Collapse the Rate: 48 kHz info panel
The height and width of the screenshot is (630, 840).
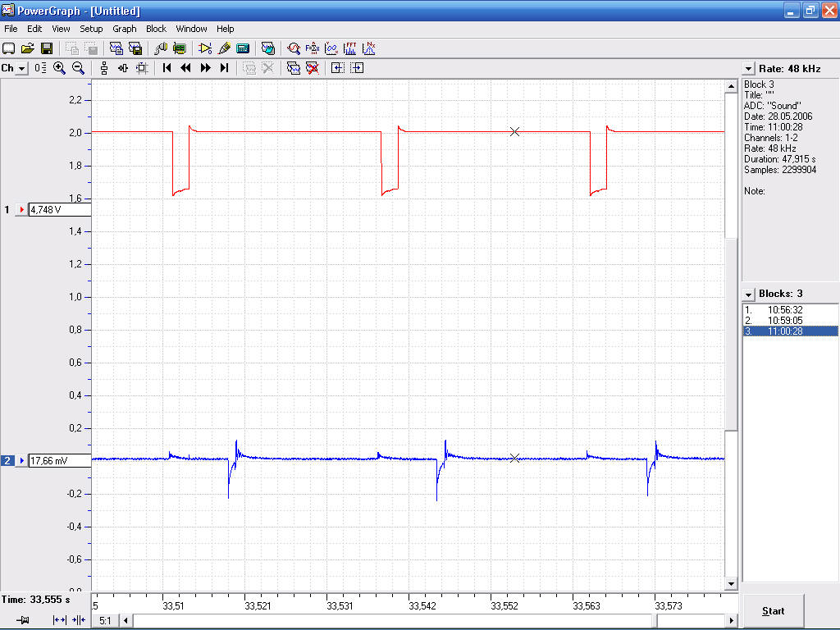pos(748,69)
